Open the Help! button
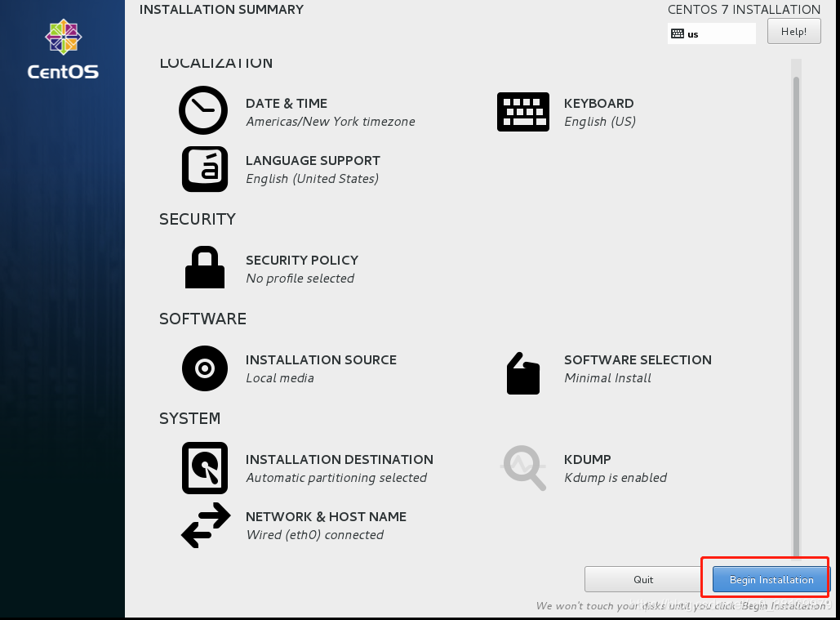 (793, 31)
